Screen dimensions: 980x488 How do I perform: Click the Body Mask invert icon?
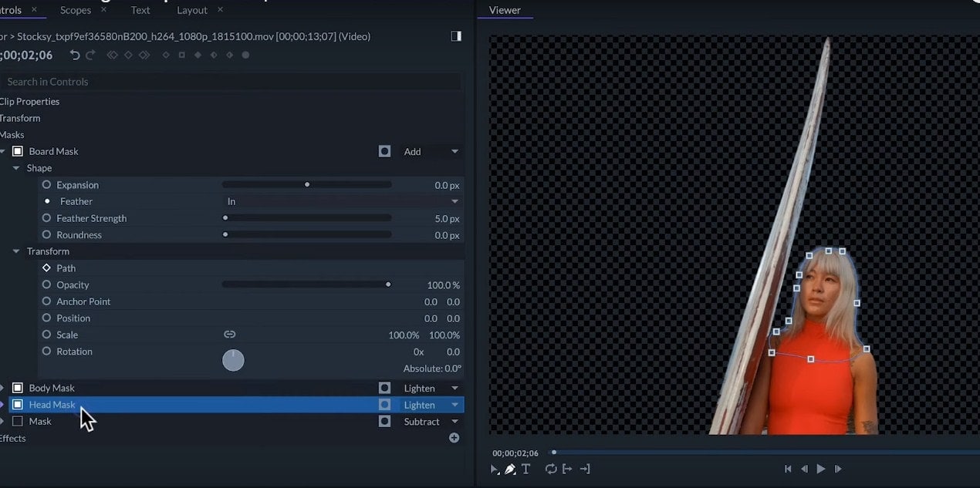(x=384, y=388)
